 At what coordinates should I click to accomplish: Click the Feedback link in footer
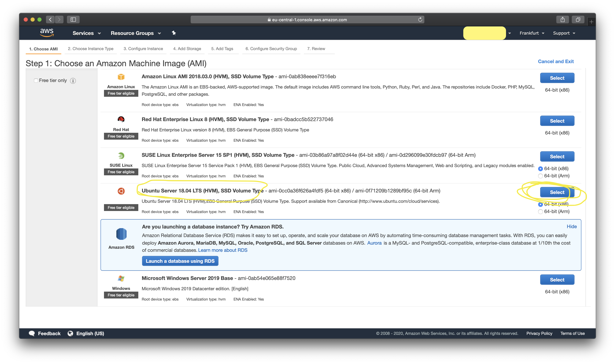49,333
